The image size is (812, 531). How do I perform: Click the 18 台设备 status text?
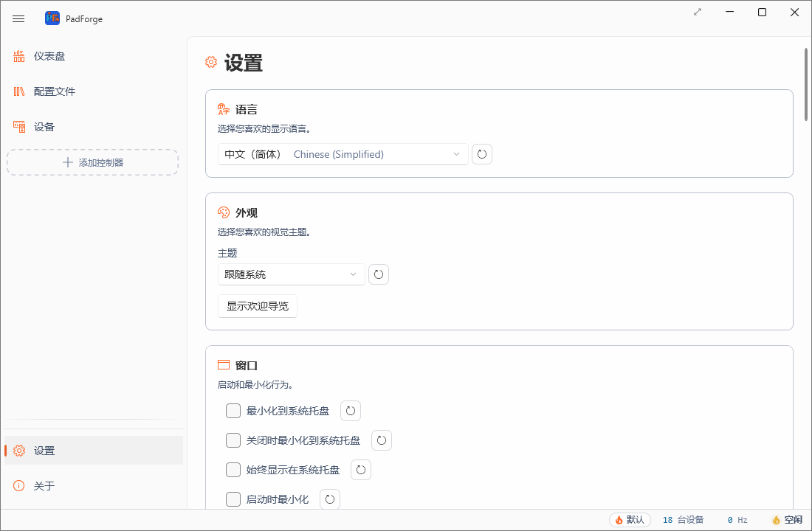[683, 520]
